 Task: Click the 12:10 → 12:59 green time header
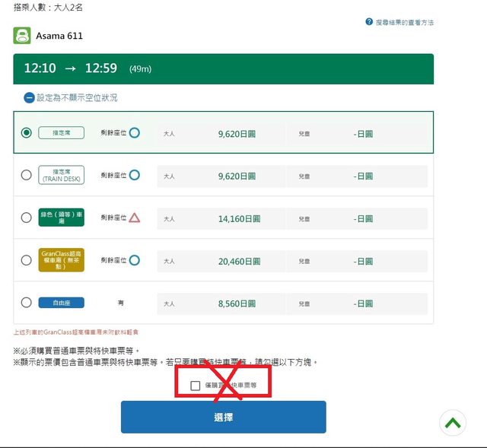224,68
